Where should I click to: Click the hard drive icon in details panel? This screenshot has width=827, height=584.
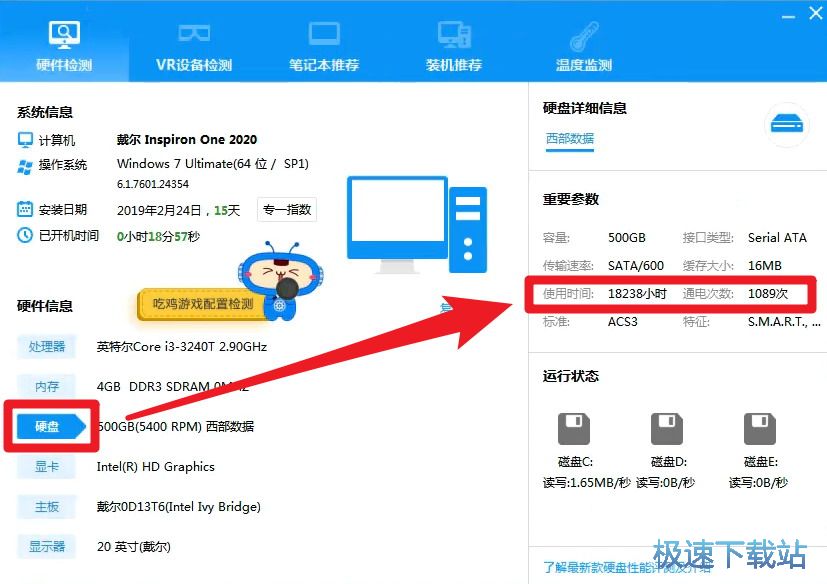[786, 125]
